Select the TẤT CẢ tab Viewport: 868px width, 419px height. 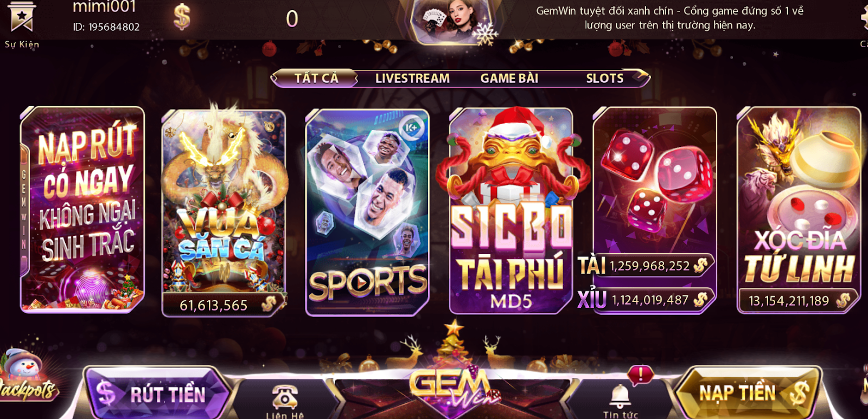point(316,78)
